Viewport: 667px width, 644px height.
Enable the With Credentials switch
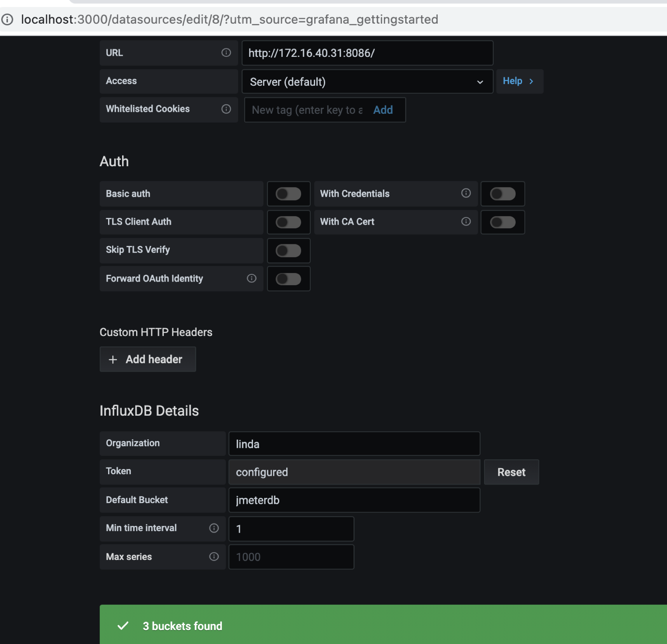pyautogui.click(x=502, y=193)
